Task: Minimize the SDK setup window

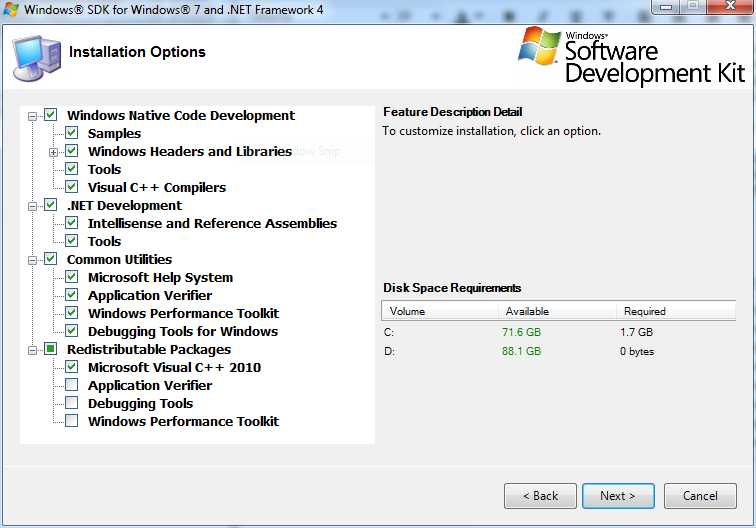Action: click(666, 7)
